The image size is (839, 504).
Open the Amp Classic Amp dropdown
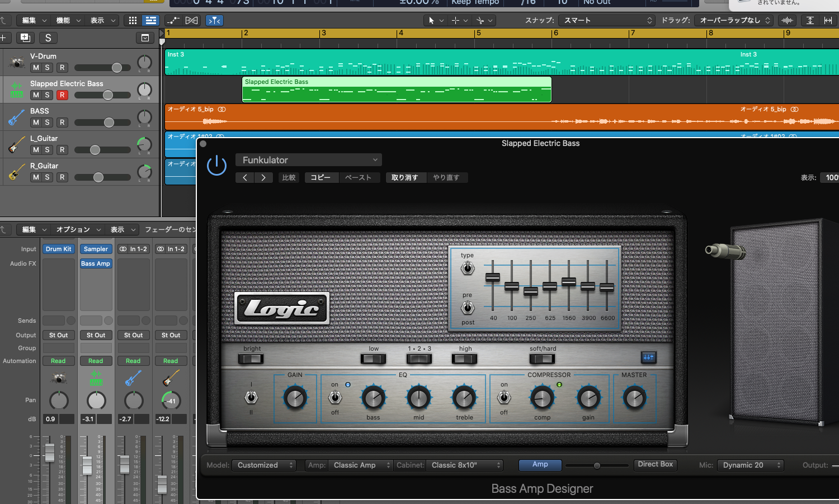(x=361, y=465)
